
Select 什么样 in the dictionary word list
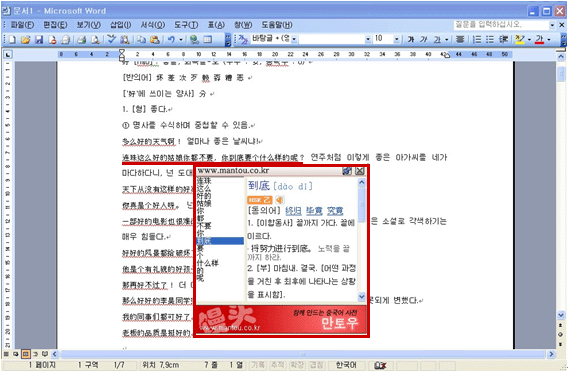pyautogui.click(x=208, y=263)
